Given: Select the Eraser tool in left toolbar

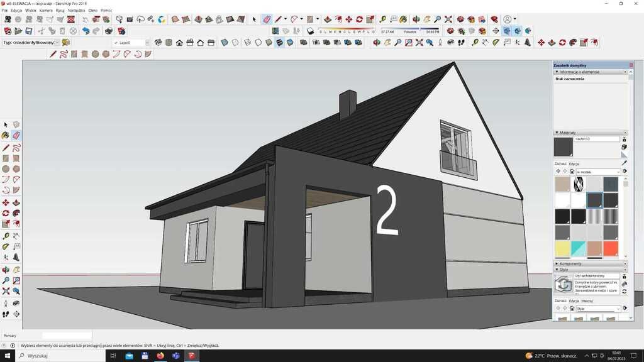Looking at the screenshot, I should tap(16, 135).
